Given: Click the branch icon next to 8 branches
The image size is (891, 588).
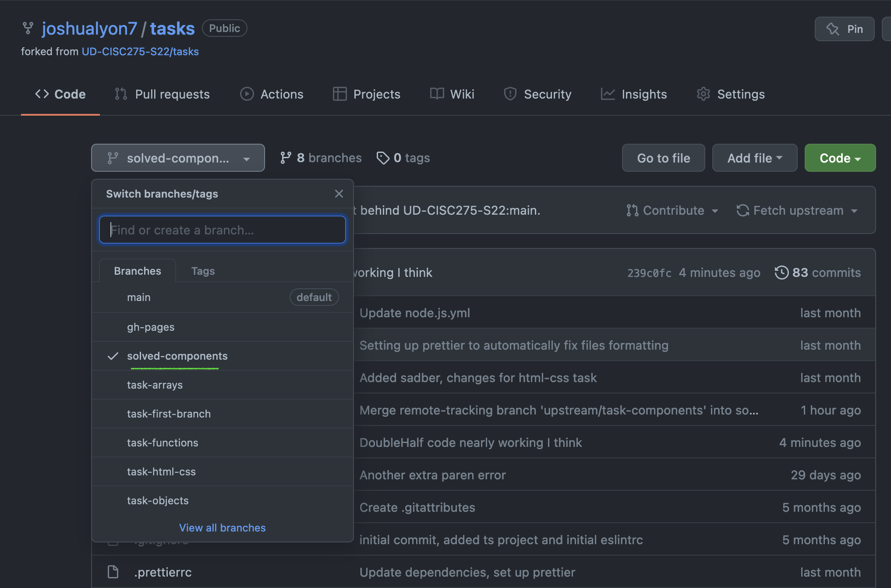Looking at the screenshot, I should coord(286,158).
